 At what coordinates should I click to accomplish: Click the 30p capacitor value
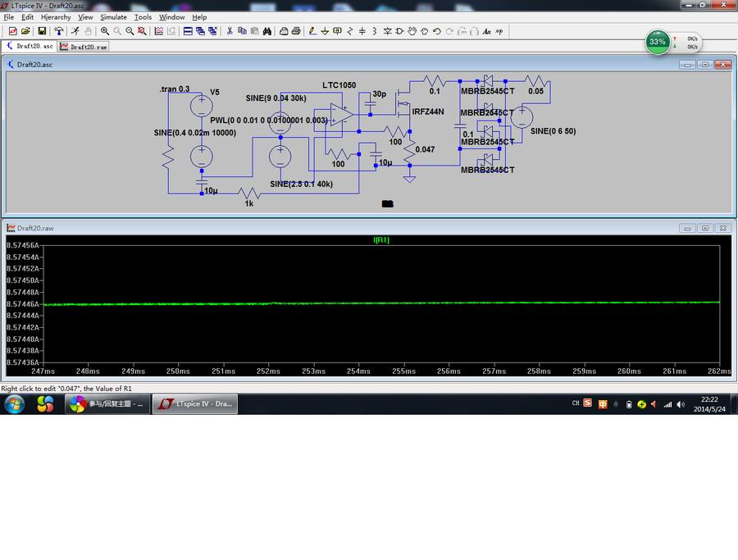click(x=380, y=94)
